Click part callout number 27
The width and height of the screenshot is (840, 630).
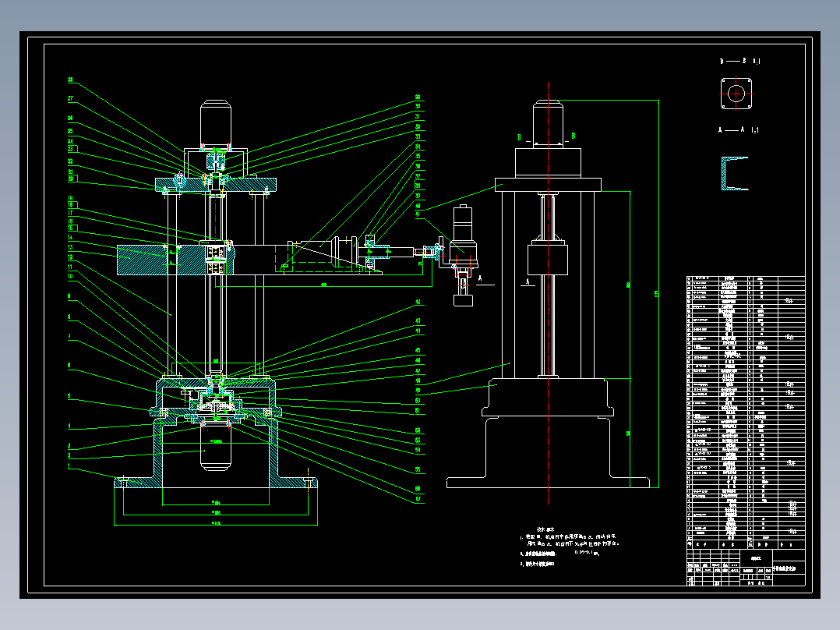tap(70, 99)
